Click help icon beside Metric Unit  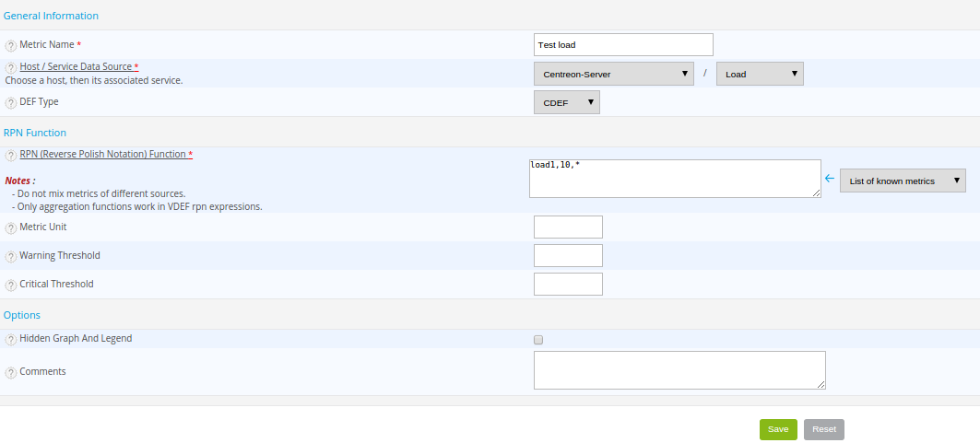pos(11,228)
